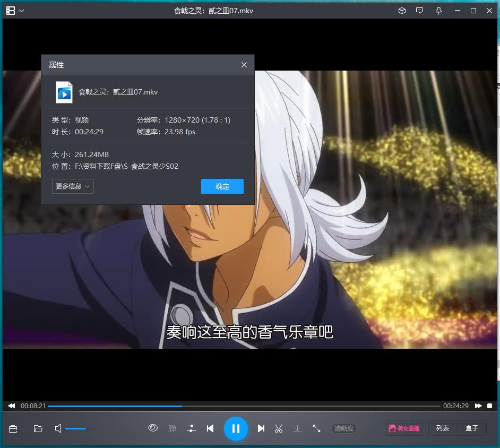Show the 列表 playlist panel
Viewport: 500px width, 448px height.
443,428
